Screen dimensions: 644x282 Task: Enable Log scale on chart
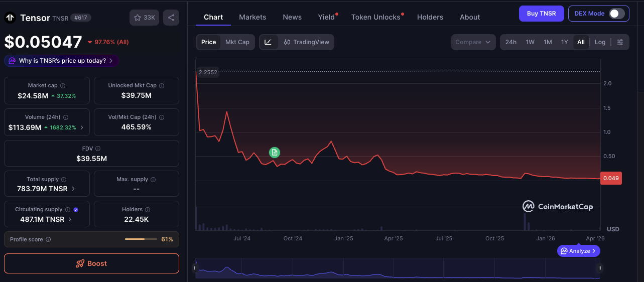point(600,42)
